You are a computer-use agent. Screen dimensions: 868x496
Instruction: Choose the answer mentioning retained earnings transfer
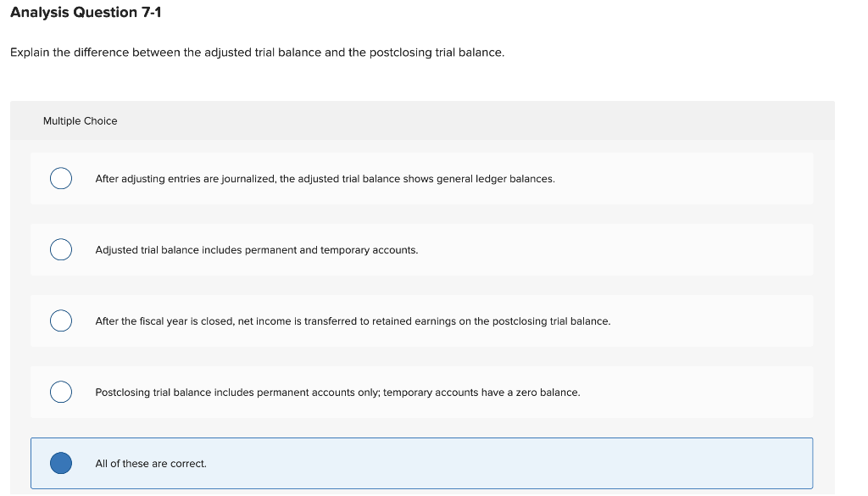point(353,320)
